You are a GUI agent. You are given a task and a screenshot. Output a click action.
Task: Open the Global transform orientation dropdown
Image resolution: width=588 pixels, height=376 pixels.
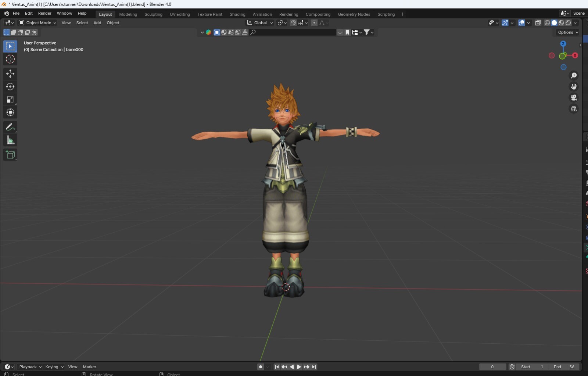point(260,23)
